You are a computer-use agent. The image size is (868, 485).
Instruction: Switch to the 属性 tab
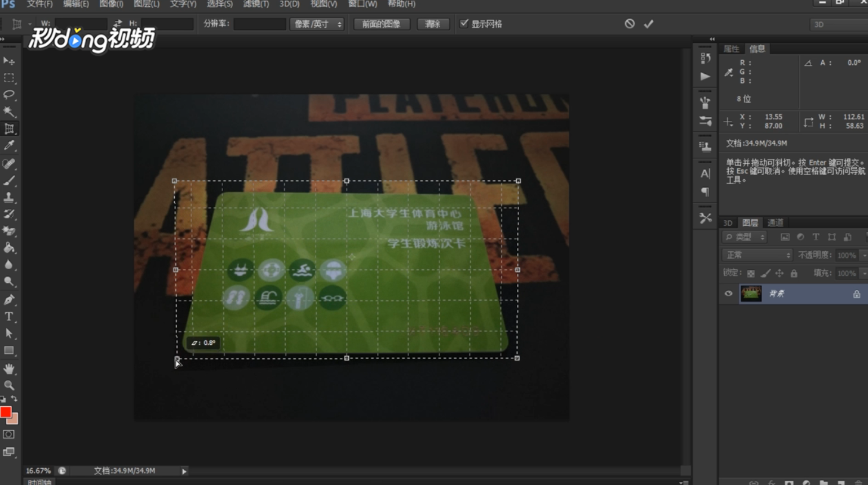731,49
